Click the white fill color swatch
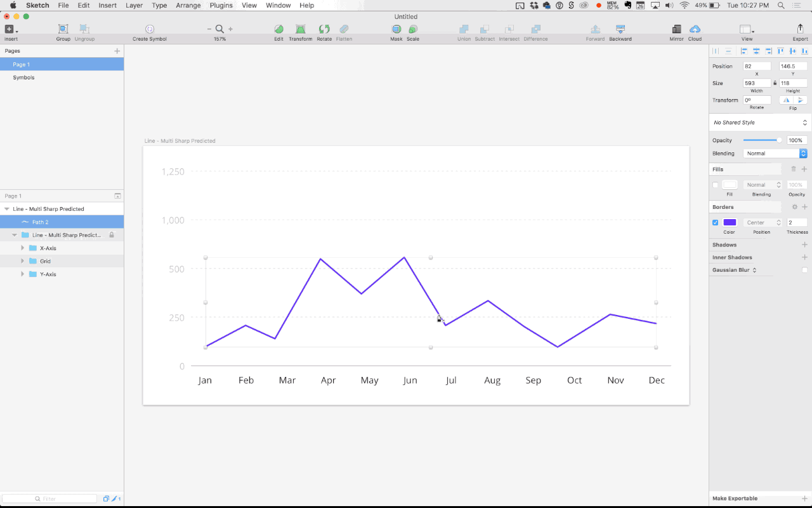Screen dimensions: 812x508 click(730, 185)
